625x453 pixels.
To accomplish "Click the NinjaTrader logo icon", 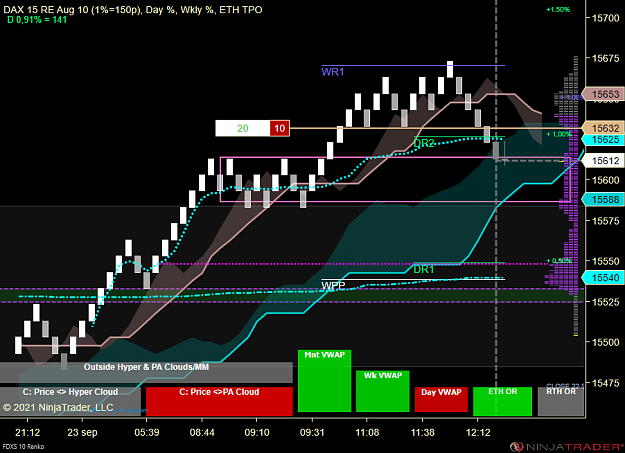I will pyautogui.click(x=517, y=447).
